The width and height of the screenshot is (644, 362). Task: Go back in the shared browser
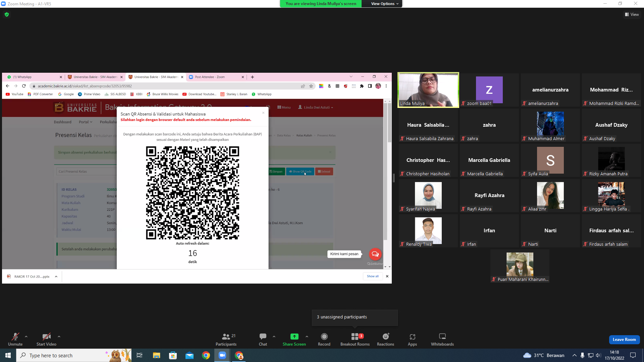pos(7,86)
